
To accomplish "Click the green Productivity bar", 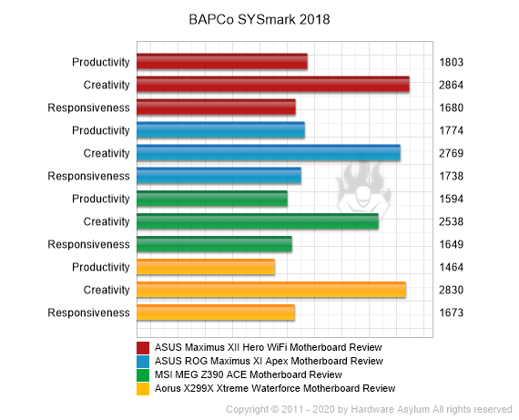I will [x=212, y=199].
